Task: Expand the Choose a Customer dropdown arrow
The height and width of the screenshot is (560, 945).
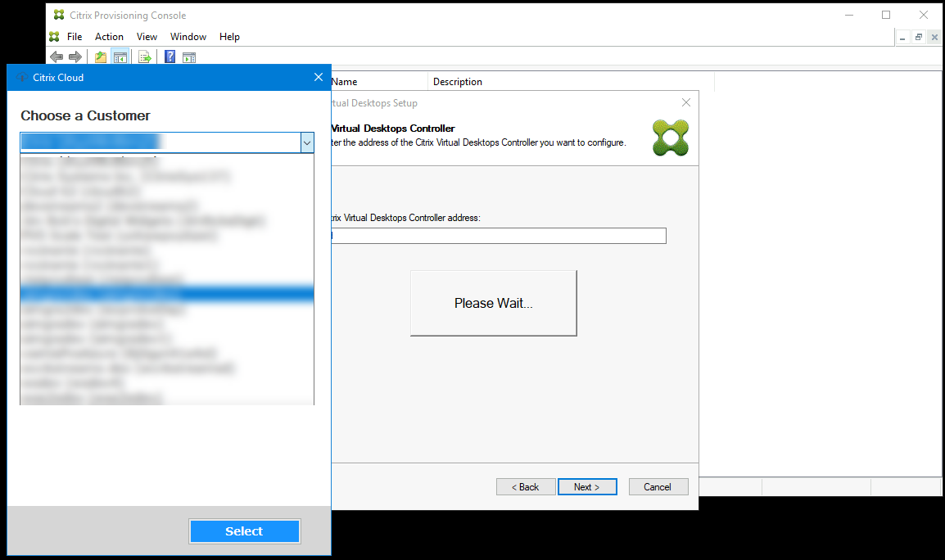Action: click(307, 142)
